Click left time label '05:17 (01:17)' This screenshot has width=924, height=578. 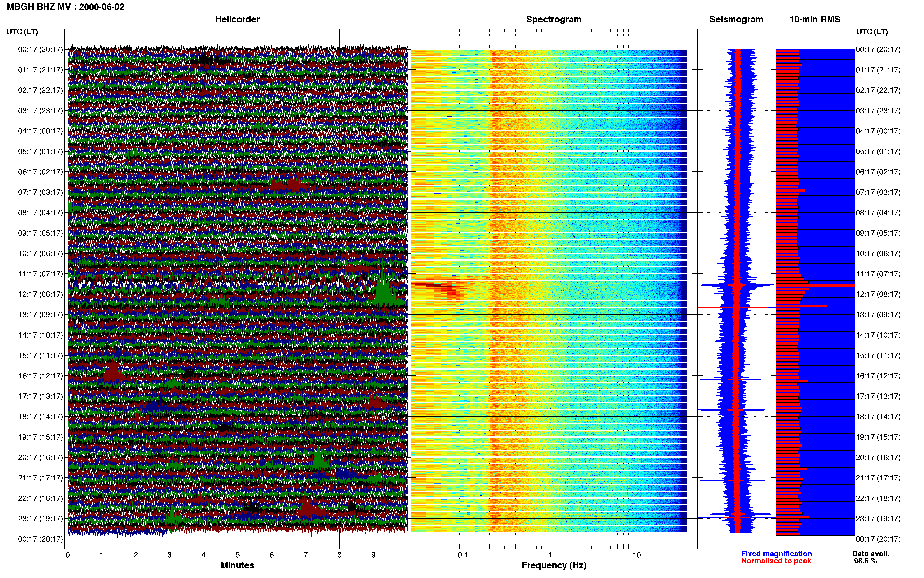(x=41, y=151)
